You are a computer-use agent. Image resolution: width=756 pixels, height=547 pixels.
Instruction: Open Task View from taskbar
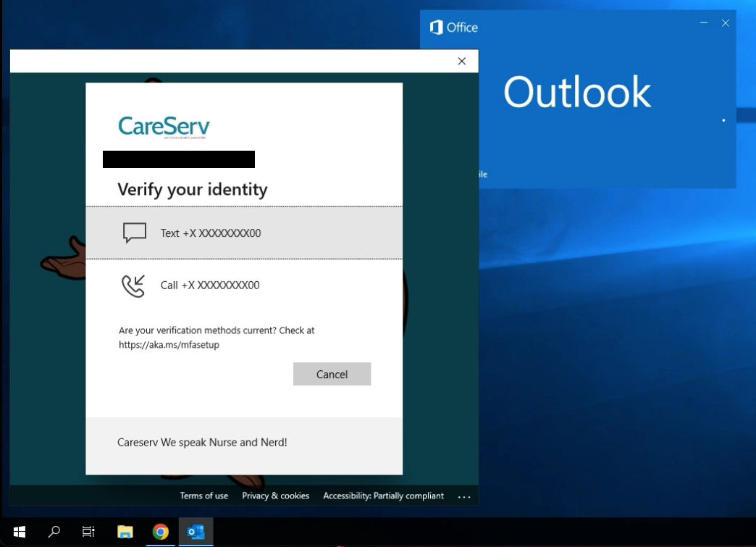[x=89, y=532]
